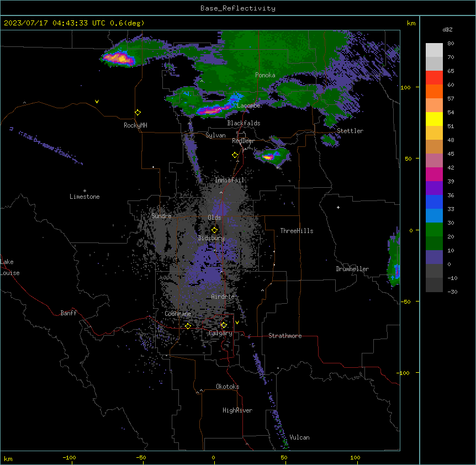Screen dimensions: 476x465
Task: Click the small storm cell east of RedDeer
Action: (271, 156)
